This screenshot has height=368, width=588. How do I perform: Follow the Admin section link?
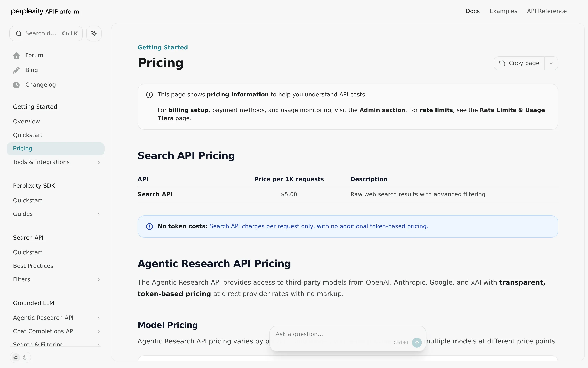click(x=382, y=110)
